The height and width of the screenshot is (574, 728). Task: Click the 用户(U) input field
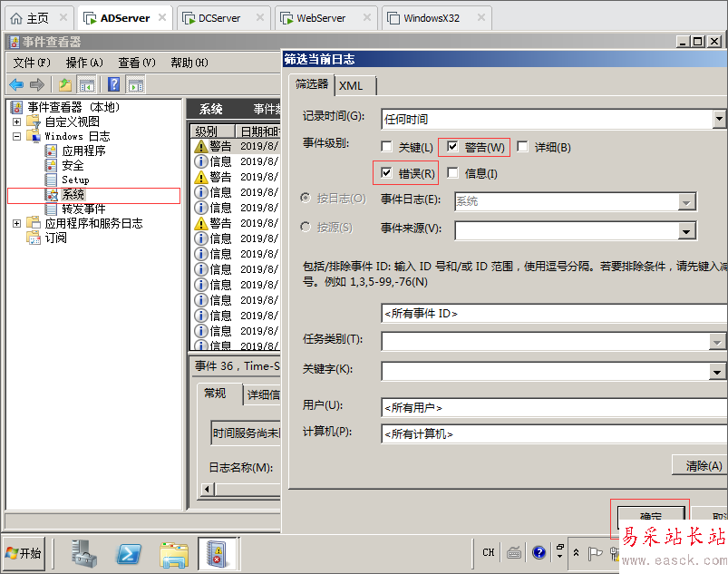554,408
